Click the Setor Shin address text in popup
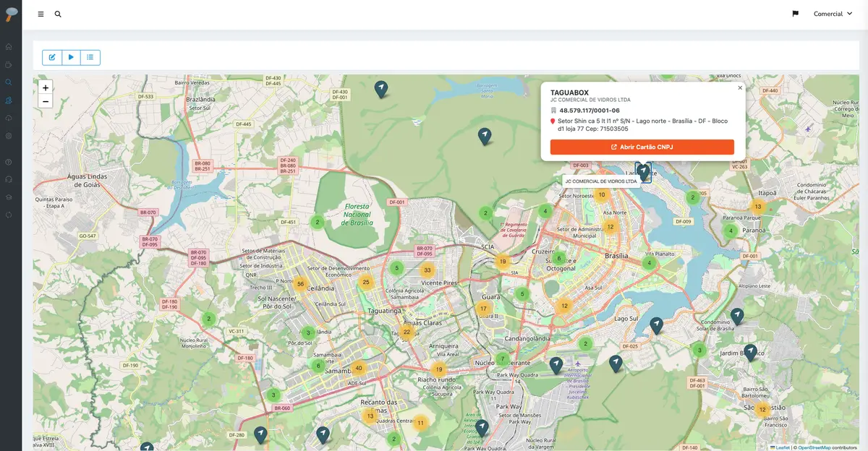The width and height of the screenshot is (868, 451). pyautogui.click(x=643, y=124)
